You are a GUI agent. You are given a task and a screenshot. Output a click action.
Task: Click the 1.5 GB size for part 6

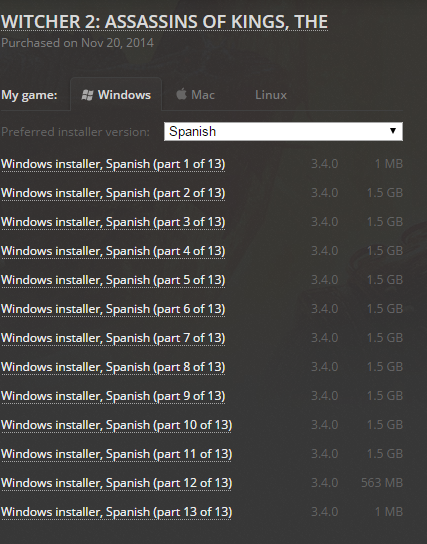coord(385,309)
